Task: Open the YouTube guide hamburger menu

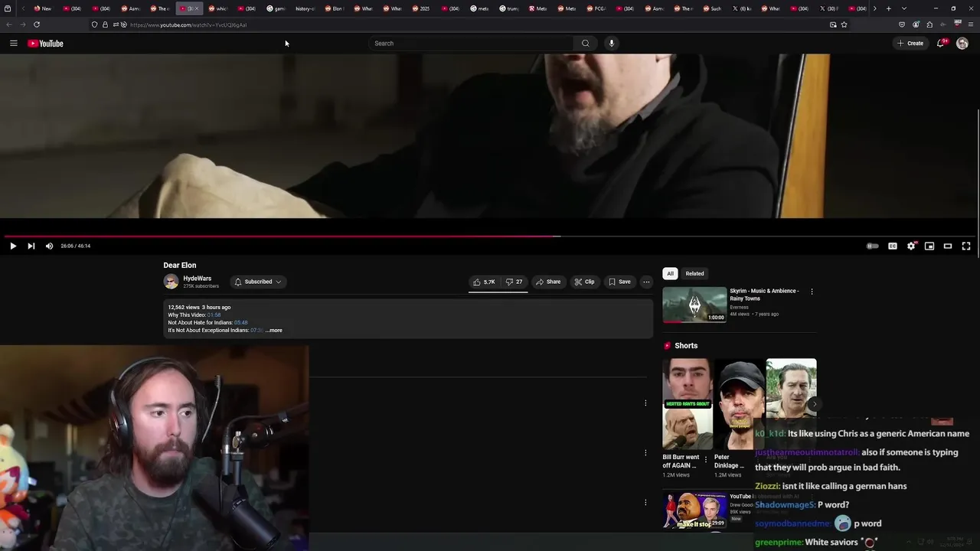Action: pyautogui.click(x=14, y=44)
